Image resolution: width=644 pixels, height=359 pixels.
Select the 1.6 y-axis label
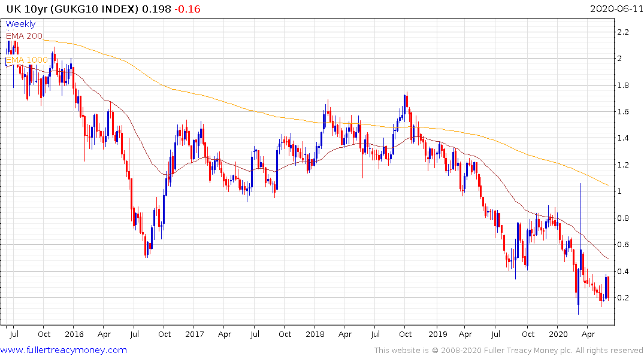[x=623, y=112]
